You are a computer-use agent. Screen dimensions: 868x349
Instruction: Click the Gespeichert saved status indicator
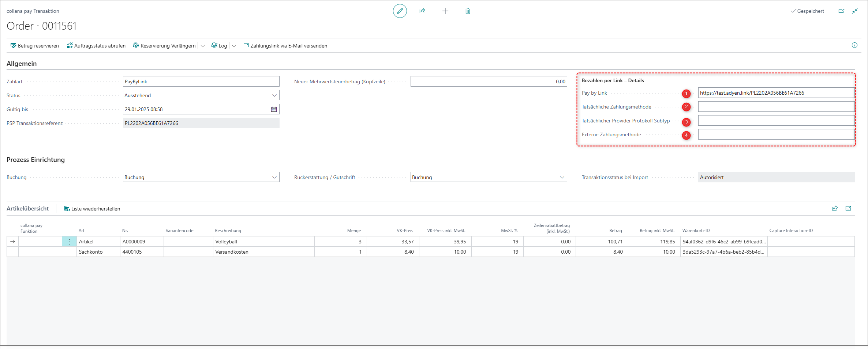click(807, 11)
